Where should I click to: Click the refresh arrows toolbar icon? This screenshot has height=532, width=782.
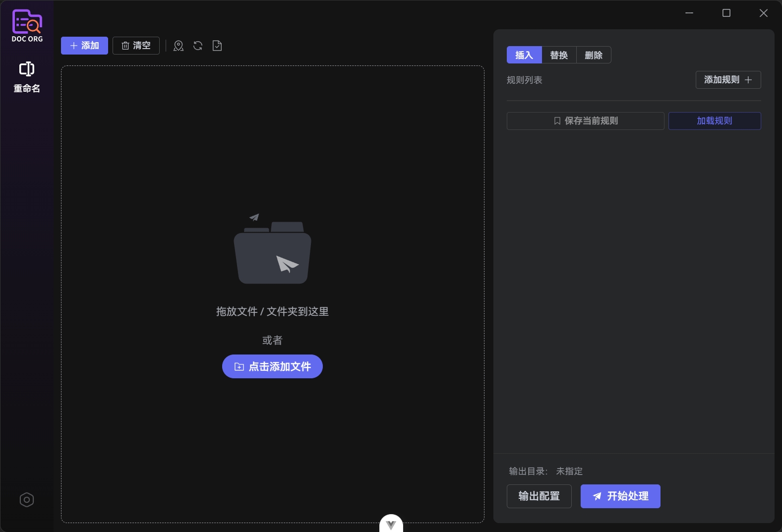(198, 46)
